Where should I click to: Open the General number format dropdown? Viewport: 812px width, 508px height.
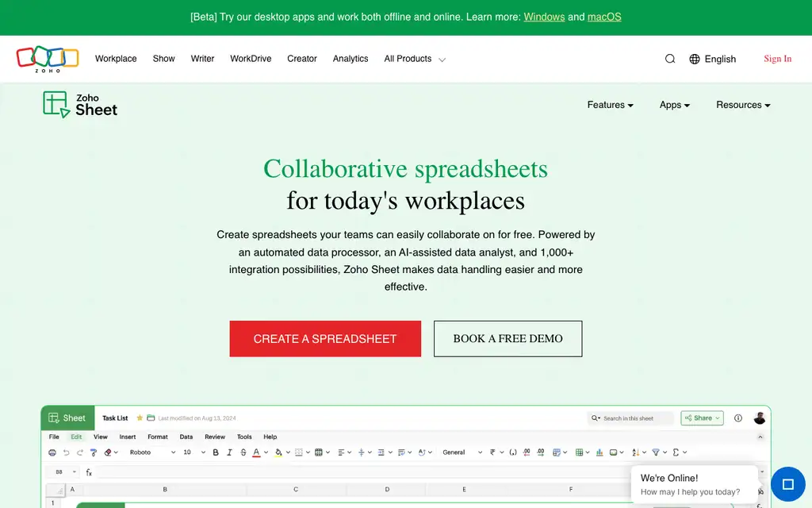click(462, 452)
